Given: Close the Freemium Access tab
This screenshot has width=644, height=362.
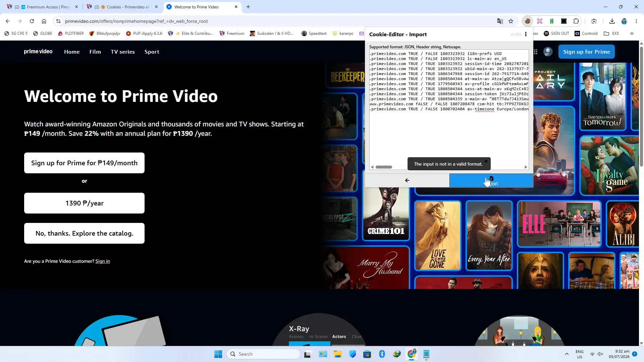Looking at the screenshot, I should 76,7.
